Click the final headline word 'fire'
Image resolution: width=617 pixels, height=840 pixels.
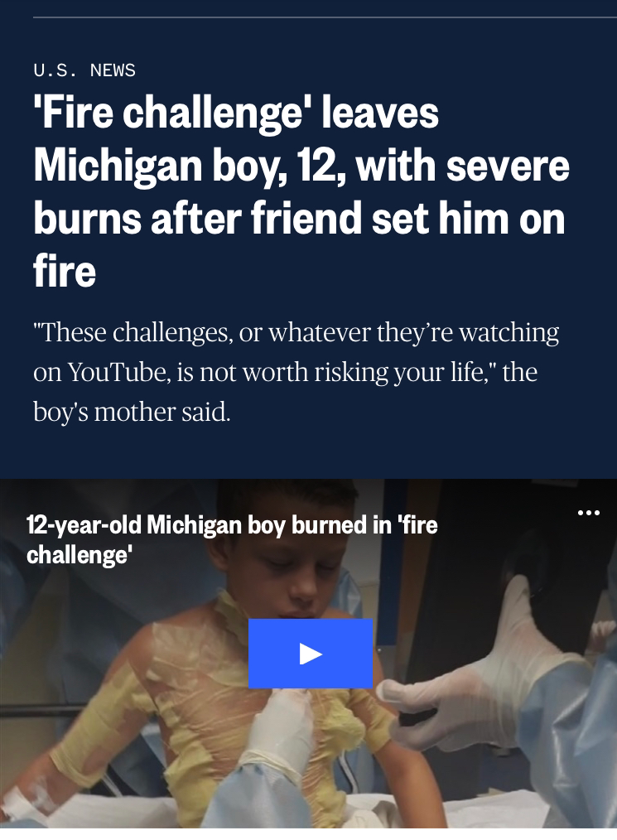click(65, 271)
